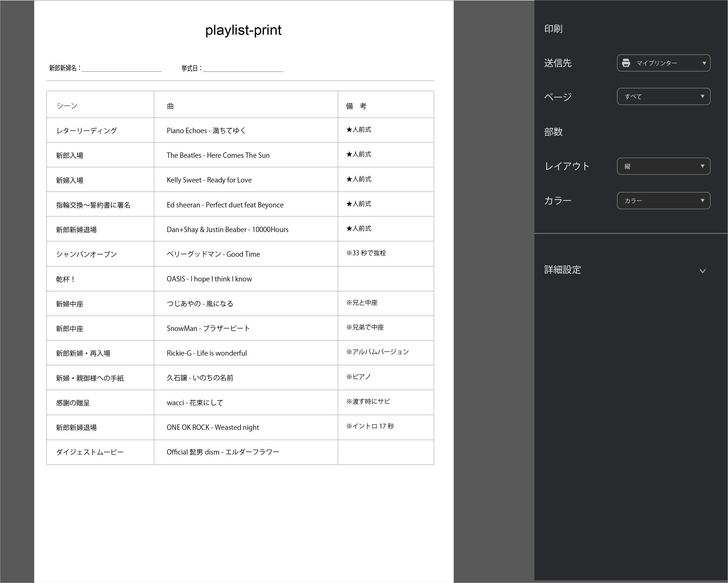Open the レイアウト 縦 dropdown

(x=664, y=166)
